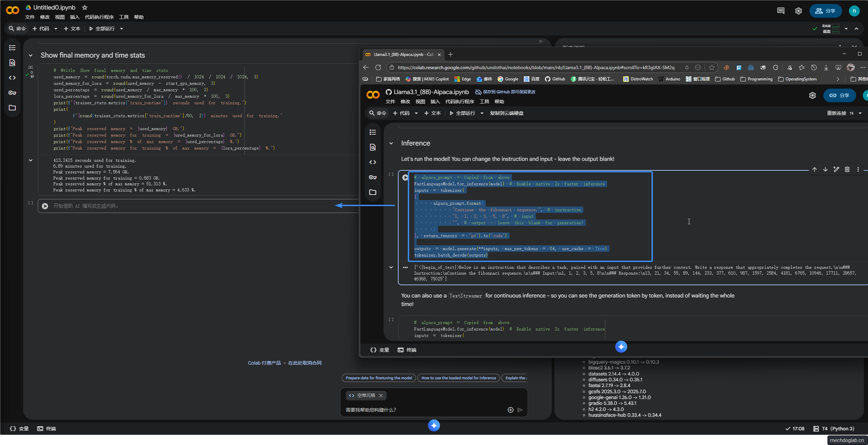The width and height of the screenshot is (868, 445).
Task: Open the RAM and disk resources dropdown
Action: [x=846, y=29]
